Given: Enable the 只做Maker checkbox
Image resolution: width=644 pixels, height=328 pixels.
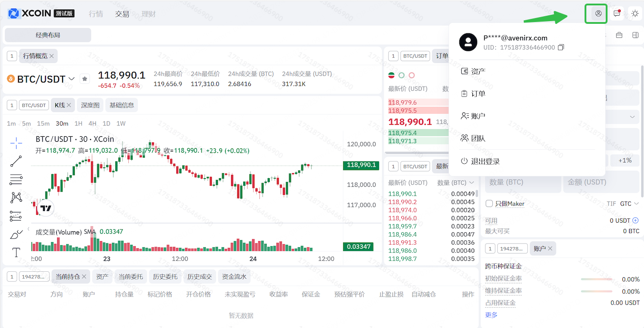Looking at the screenshot, I should point(489,204).
